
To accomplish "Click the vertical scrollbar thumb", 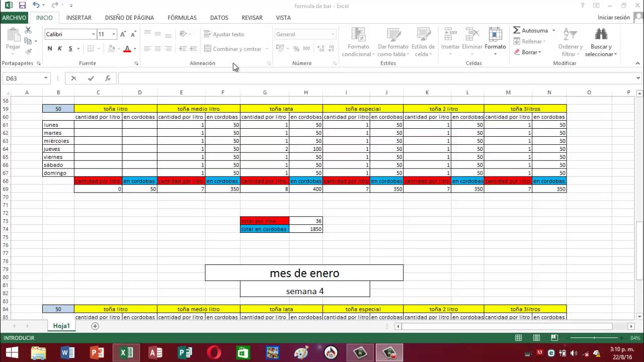I will pos(640,250).
